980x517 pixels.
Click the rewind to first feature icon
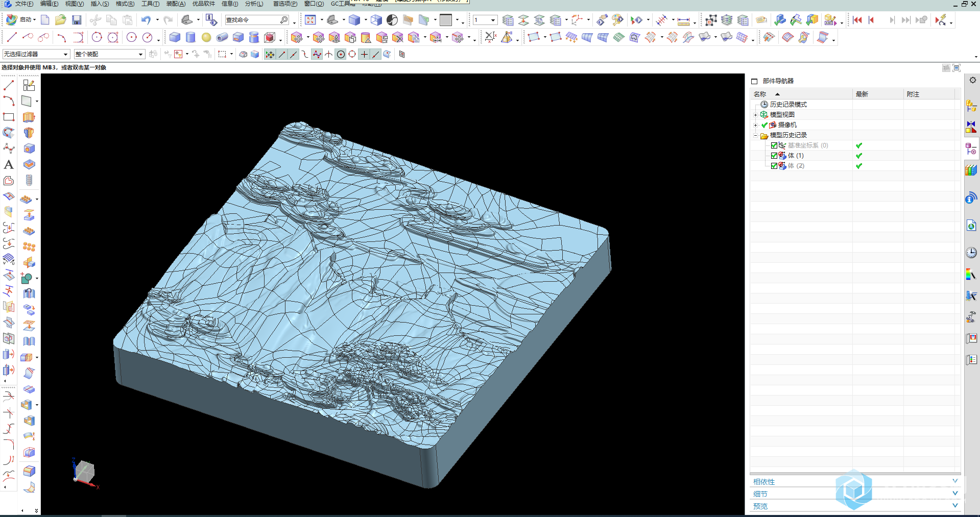(x=857, y=20)
